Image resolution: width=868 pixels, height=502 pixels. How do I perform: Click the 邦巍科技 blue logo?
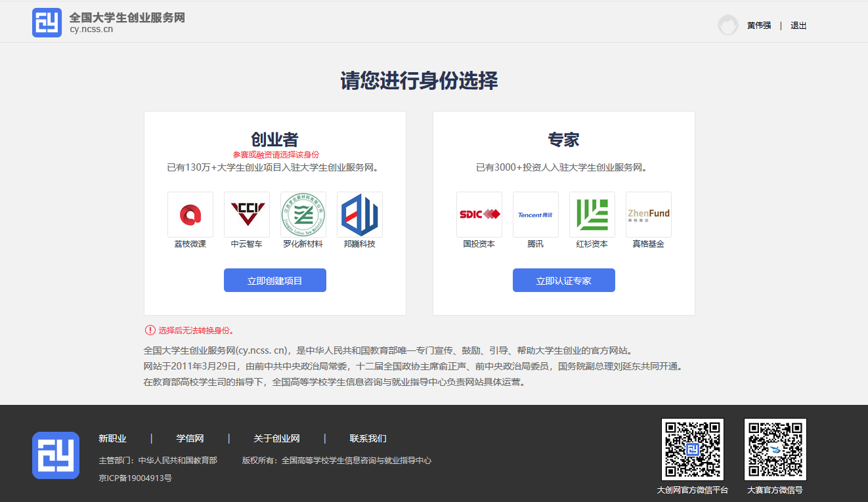[x=360, y=215]
